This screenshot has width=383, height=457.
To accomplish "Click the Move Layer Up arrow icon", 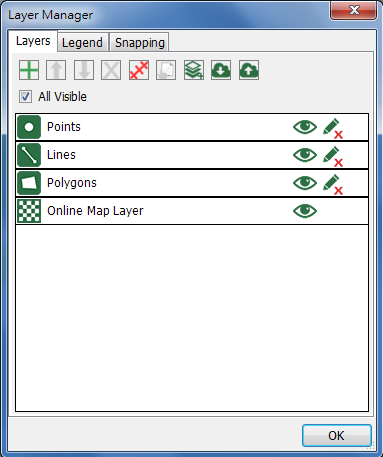I will 56,70.
